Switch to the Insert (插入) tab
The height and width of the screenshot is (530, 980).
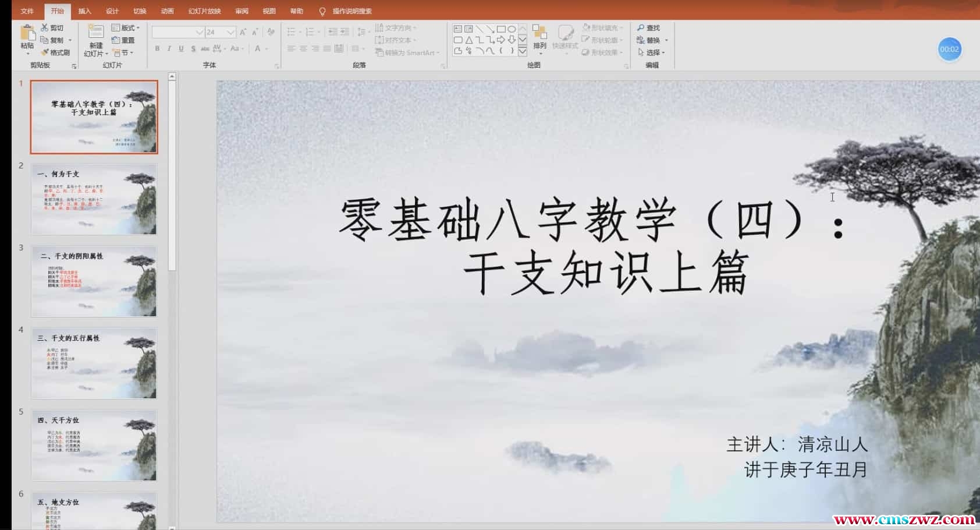pyautogui.click(x=83, y=10)
